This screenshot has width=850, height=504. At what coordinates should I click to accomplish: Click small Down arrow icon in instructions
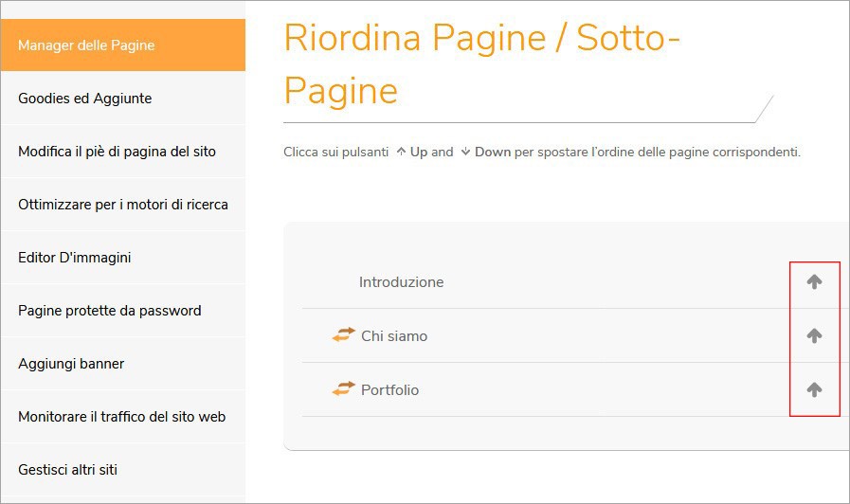click(x=465, y=152)
